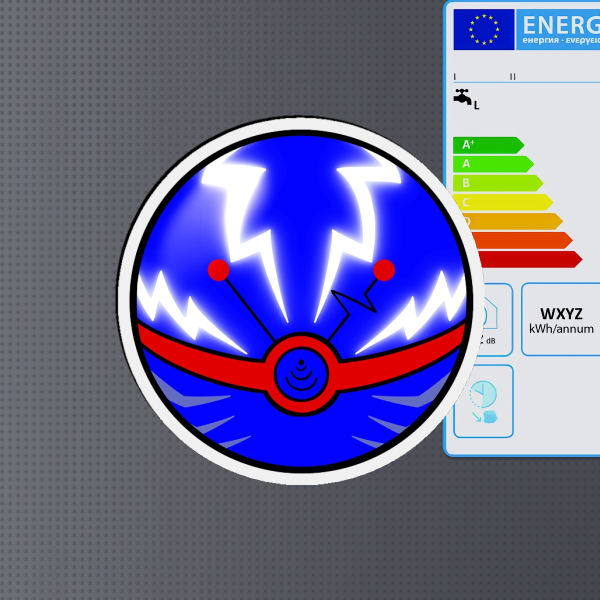This screenshot has width=600, height=600.
Task: Click the water tap icon on the energy label
Action: coord(463,96)
